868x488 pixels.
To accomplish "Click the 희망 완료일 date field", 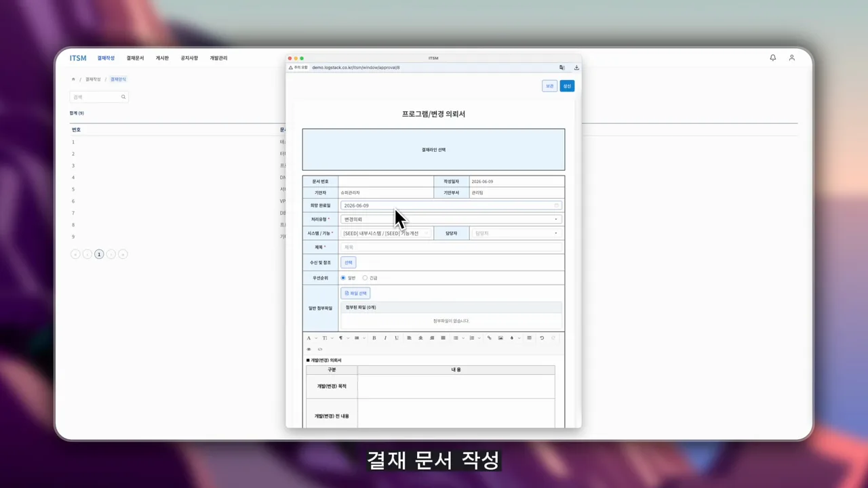I will pos(452,205).
